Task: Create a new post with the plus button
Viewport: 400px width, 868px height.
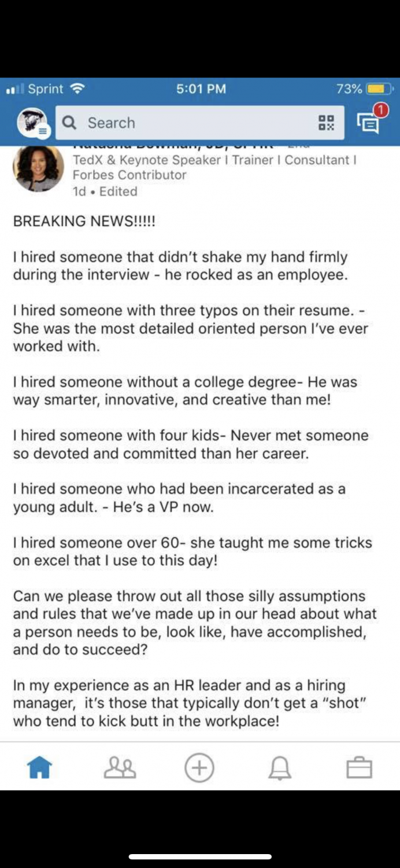Action: pos(199,768)
